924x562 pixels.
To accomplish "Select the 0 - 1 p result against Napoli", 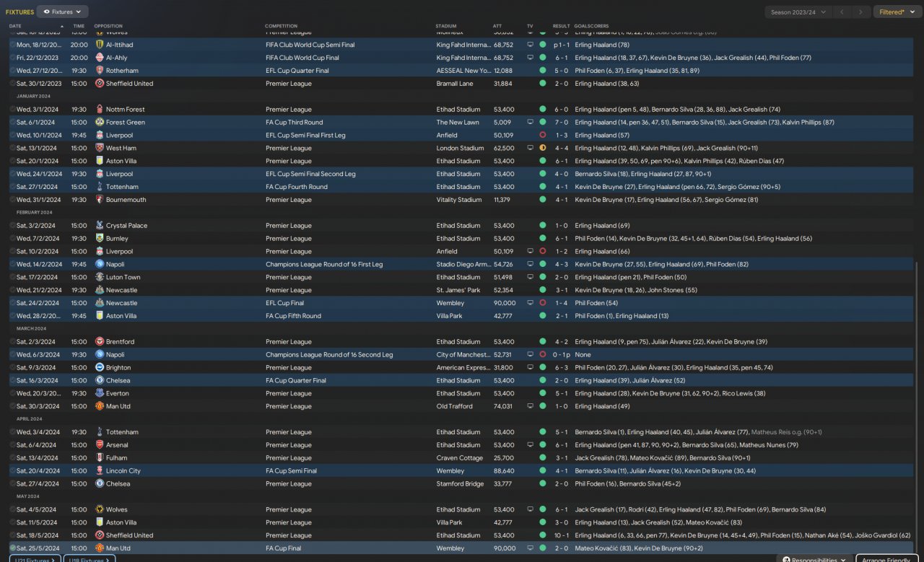I will (561, 355).
